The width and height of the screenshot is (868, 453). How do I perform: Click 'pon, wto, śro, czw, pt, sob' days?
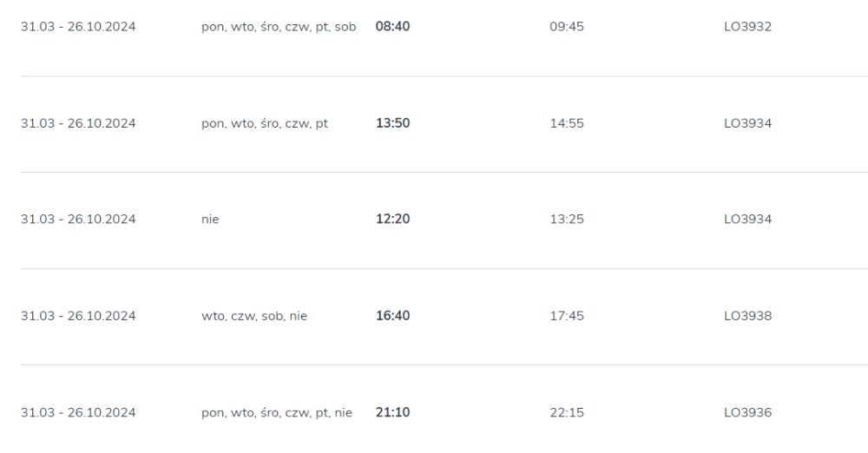[279, 27]
